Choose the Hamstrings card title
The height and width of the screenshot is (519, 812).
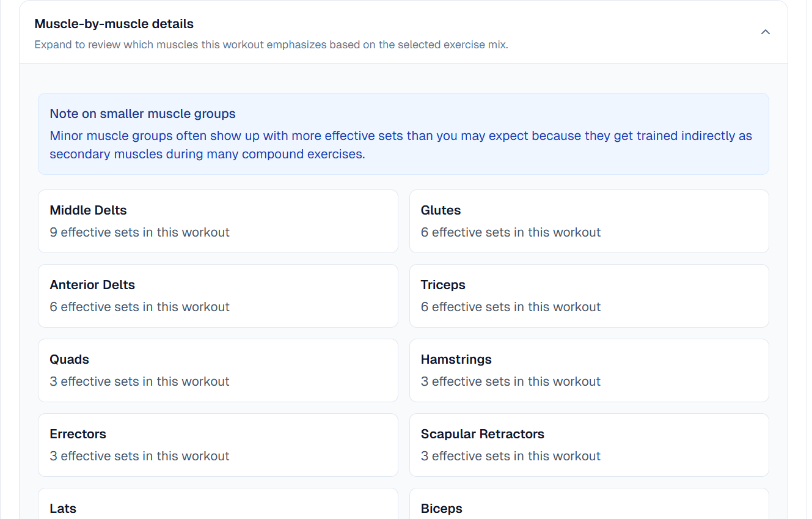456,359
